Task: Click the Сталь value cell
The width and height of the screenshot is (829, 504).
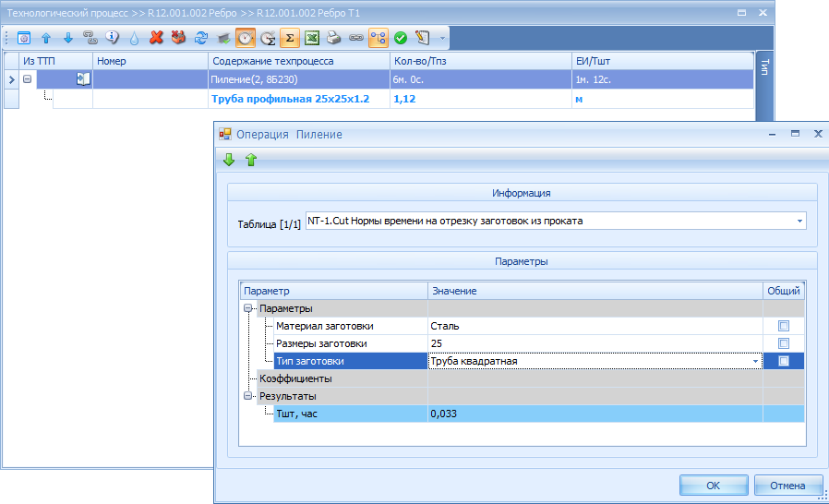Action: point(595,326)
